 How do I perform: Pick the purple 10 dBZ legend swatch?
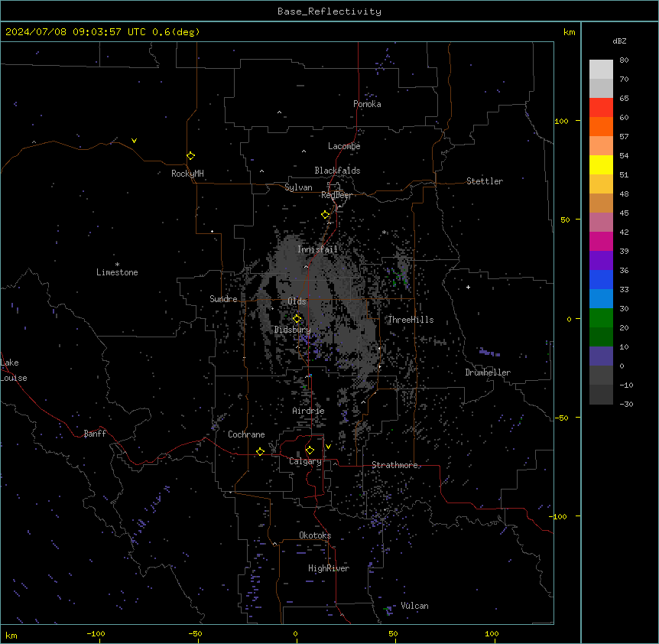[601, 356]
